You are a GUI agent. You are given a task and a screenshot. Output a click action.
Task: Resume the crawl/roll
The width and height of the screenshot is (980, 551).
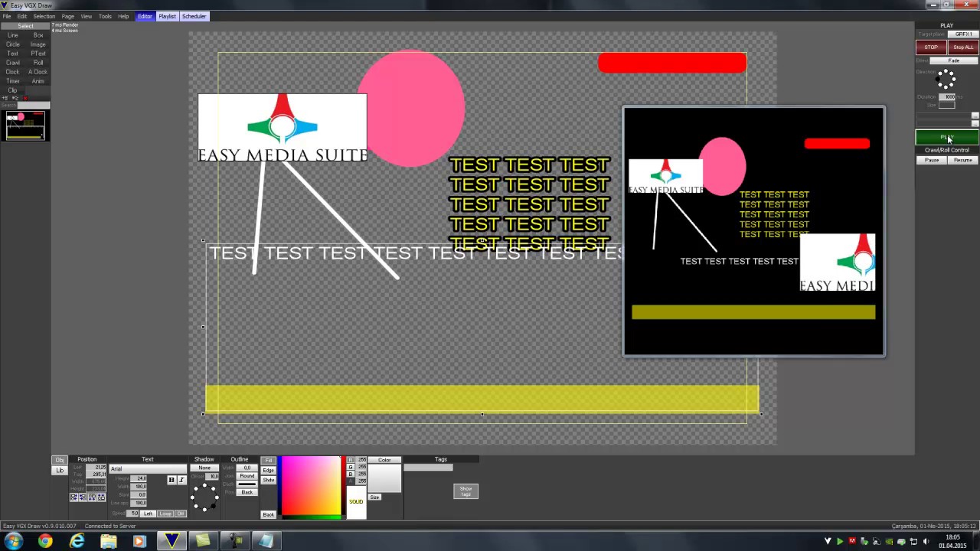coord(962,160)
